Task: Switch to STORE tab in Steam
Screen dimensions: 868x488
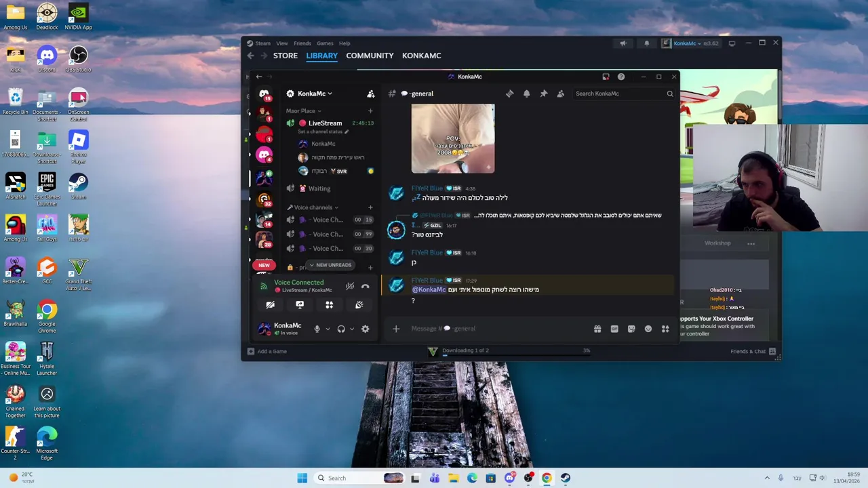Action: tap(285, 56)
